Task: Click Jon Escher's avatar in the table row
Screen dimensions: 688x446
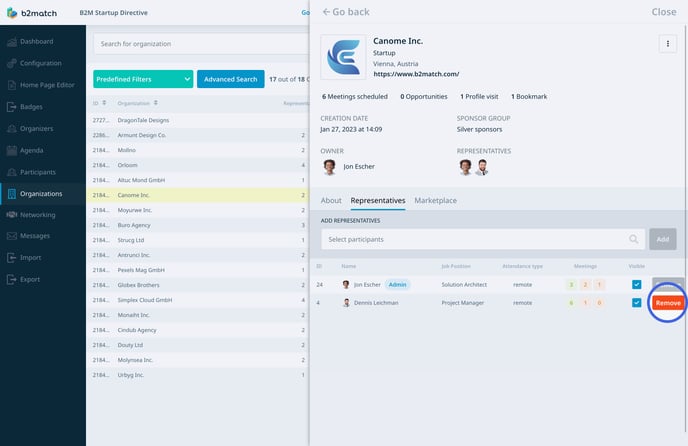Action: click(x=346, y=284)
